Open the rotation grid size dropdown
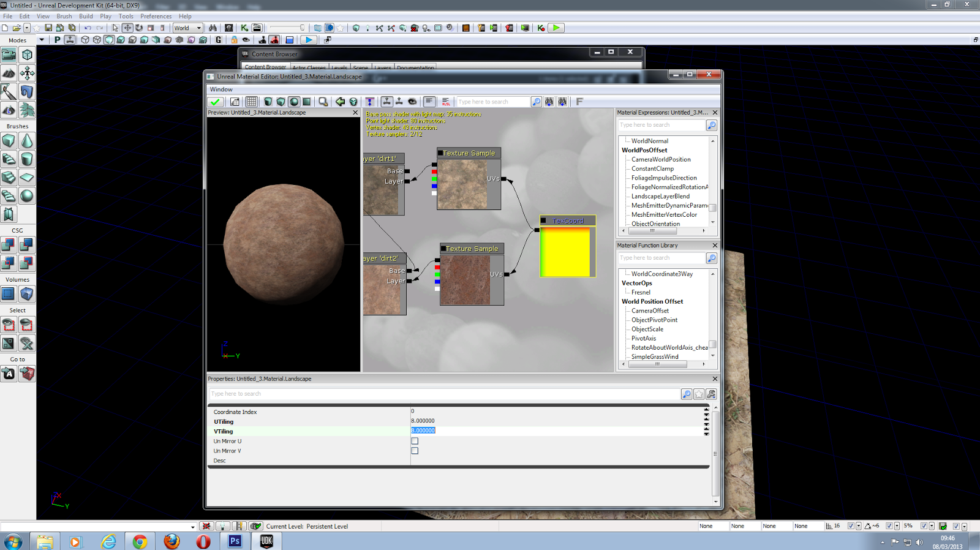Screen dimensions: 980x550 point(897,526)
